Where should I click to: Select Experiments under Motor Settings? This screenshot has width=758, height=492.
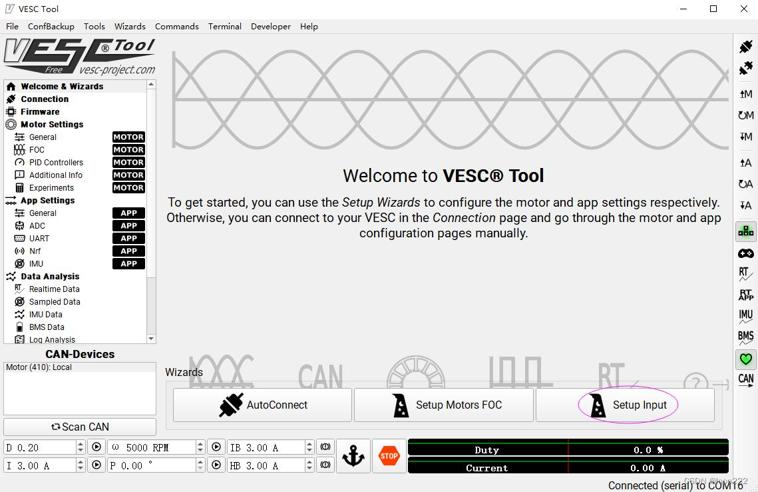(75, 188)
